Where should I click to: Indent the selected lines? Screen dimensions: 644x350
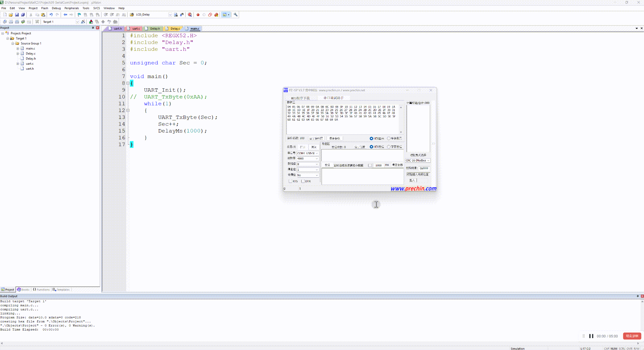click(106, 15)
